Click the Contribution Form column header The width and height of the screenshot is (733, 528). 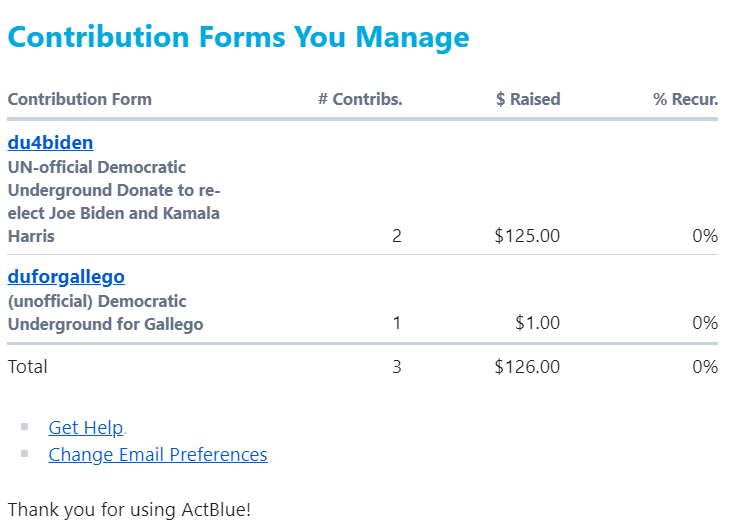(x=80, y=99)
